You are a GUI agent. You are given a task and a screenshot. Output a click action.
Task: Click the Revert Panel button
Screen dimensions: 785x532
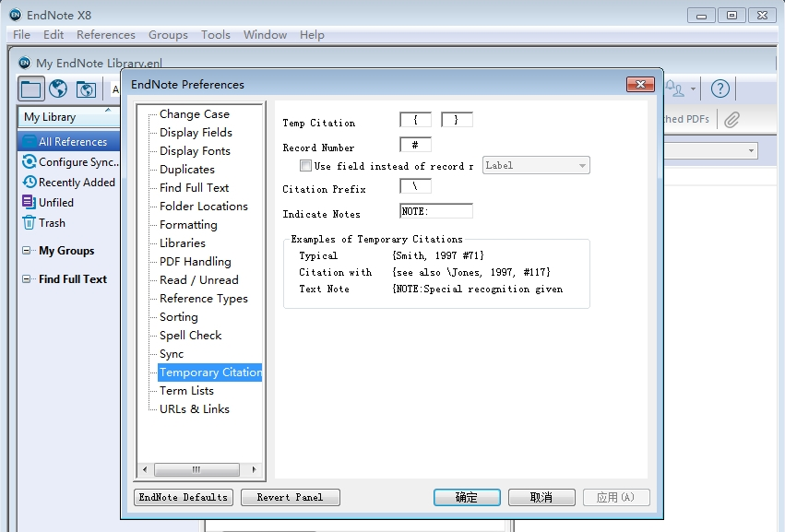point(290,497)
